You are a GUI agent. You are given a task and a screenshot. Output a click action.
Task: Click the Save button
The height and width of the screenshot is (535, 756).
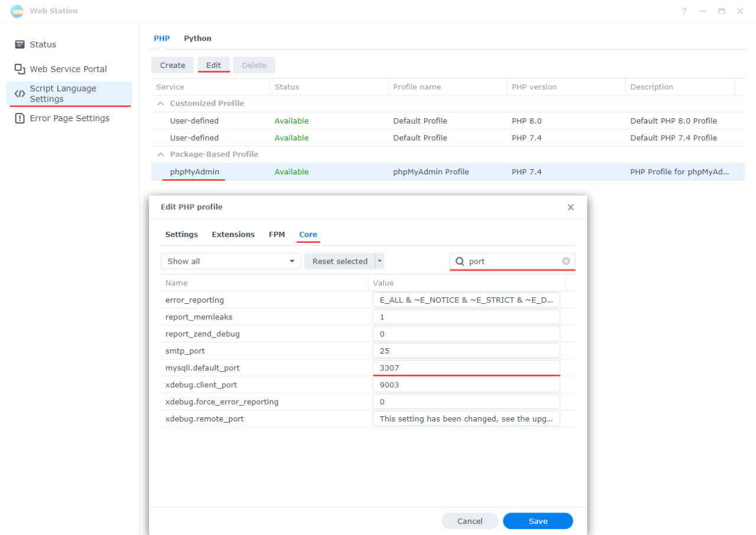[x=537, y=521]
